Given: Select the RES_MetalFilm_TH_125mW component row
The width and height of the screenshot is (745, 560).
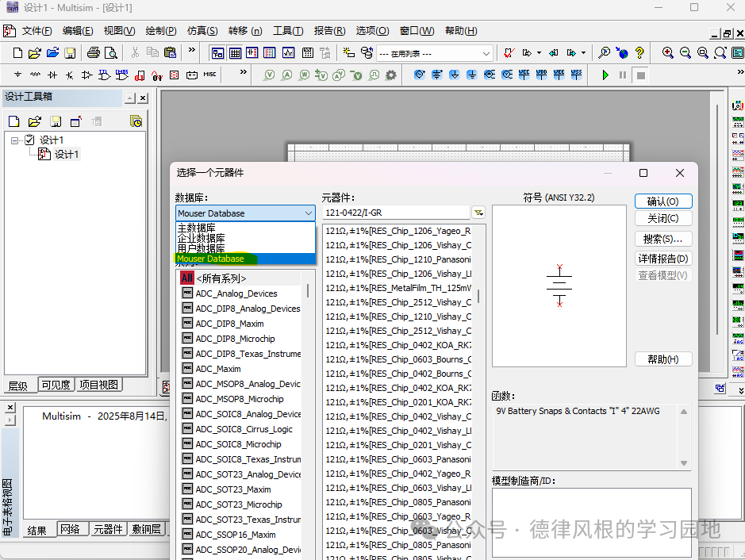Looking at the screenshot, I should [x=398, y=288].
